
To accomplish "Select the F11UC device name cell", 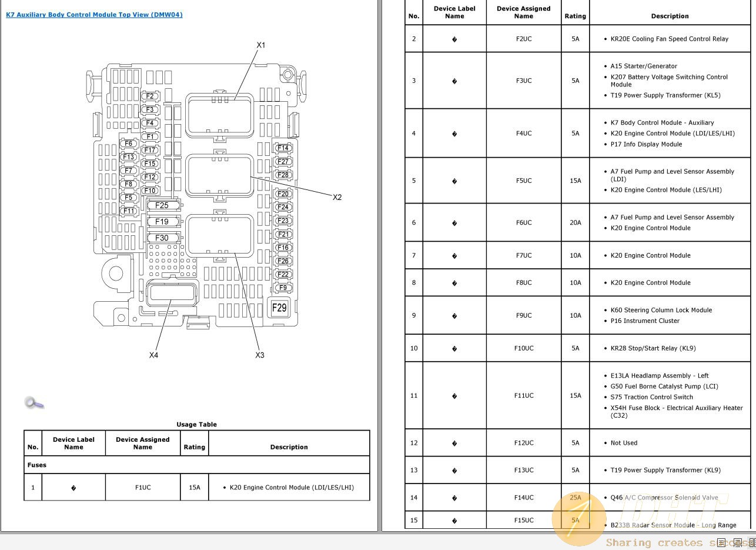I will click(524, 395).
